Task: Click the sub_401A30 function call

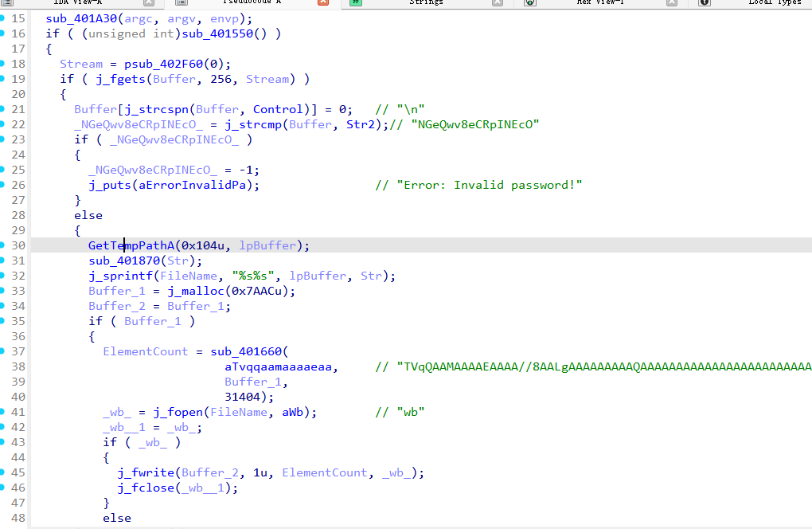Action: (x=81, y=18)
